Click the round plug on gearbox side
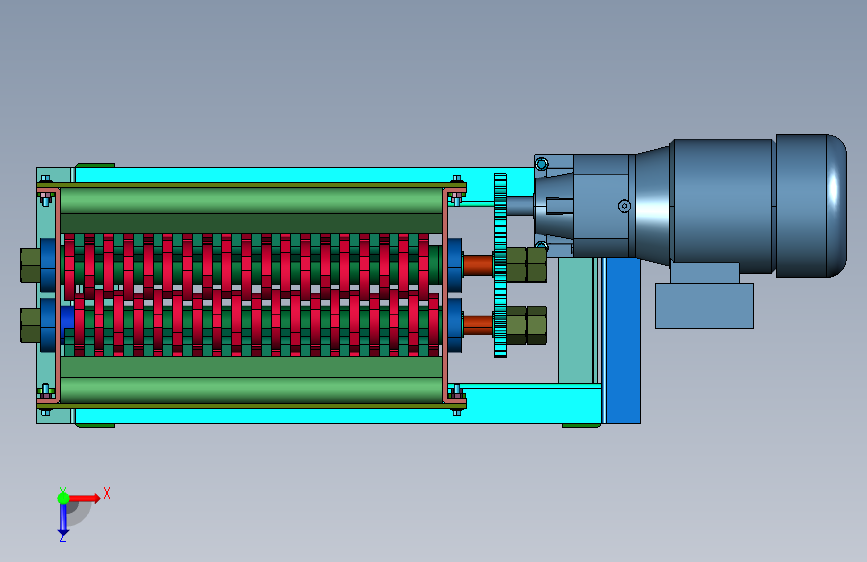The height and width of the screenshot is (562, 867). coord(624,206)
